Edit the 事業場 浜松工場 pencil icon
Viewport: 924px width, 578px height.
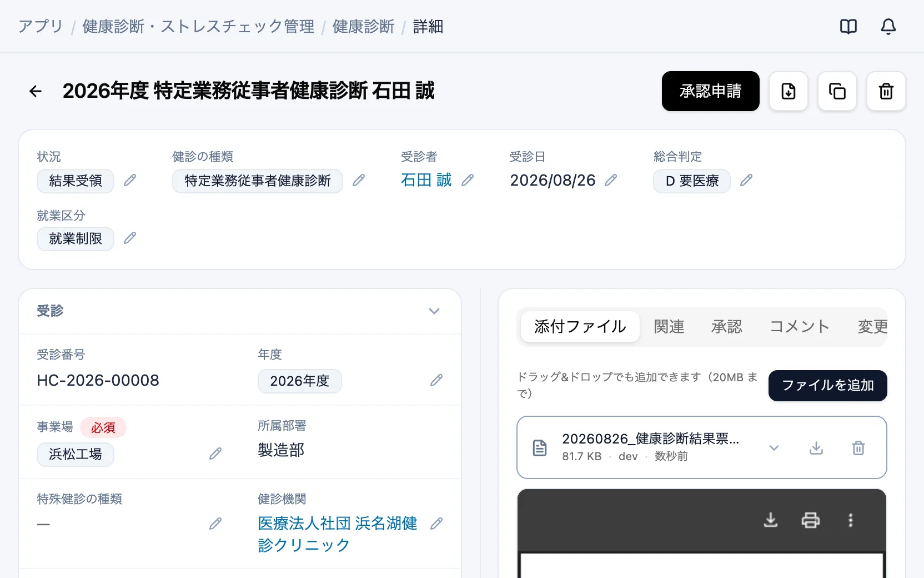point(215,454)
